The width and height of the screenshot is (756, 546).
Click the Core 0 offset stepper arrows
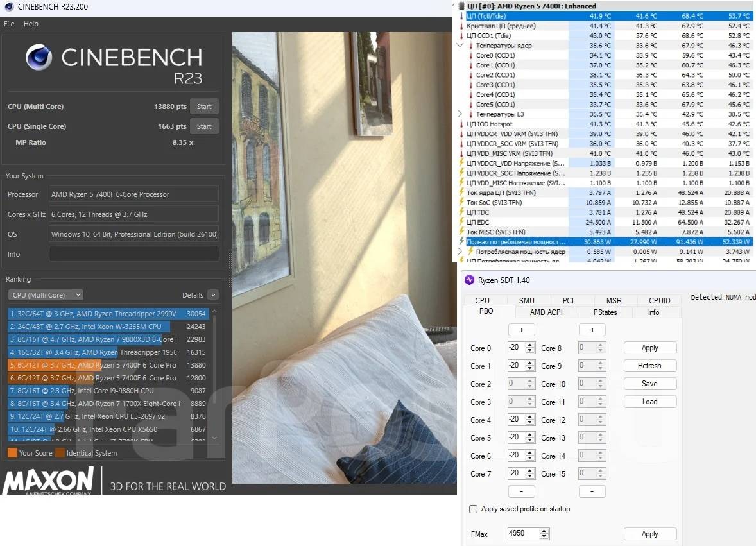pos(530,348)
